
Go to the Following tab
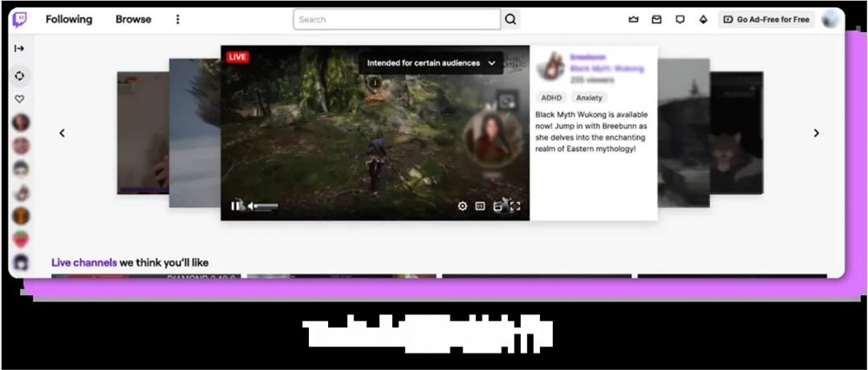(69, 19)
